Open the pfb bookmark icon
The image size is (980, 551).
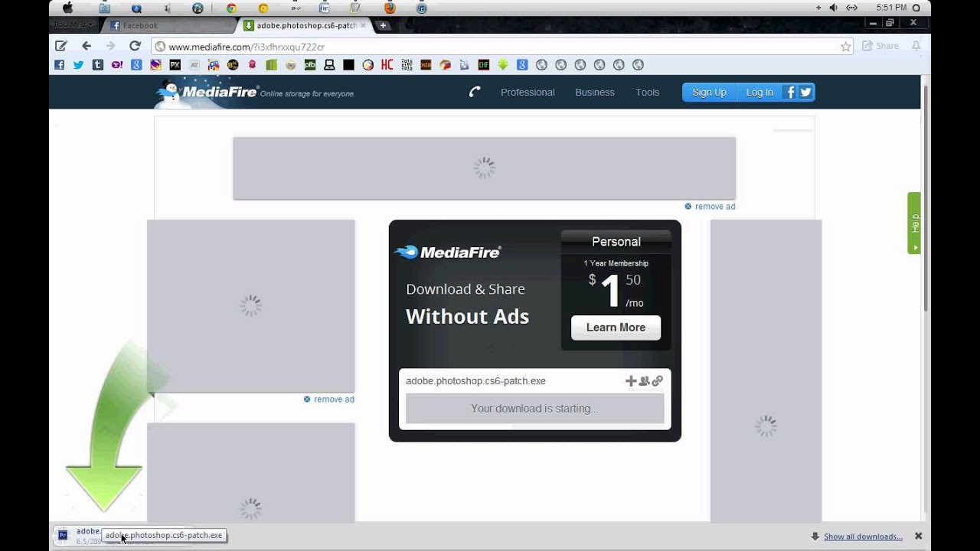(310, 65)
